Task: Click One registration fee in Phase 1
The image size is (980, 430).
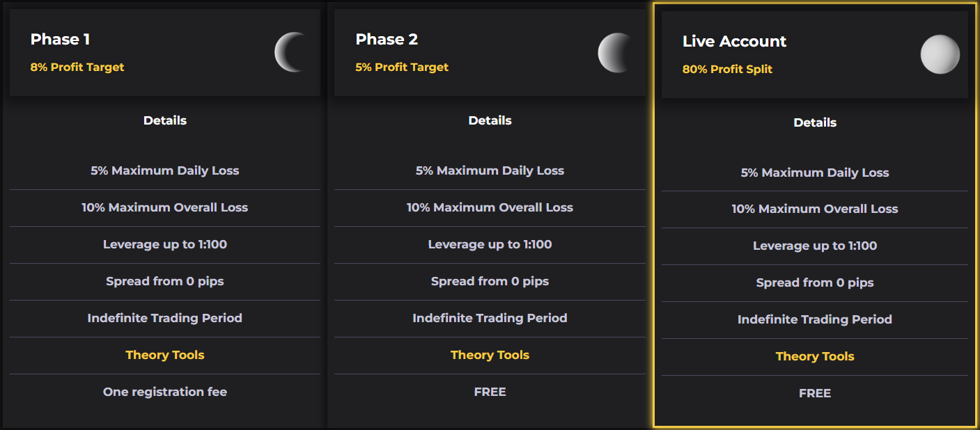Action: pos(165,392)
